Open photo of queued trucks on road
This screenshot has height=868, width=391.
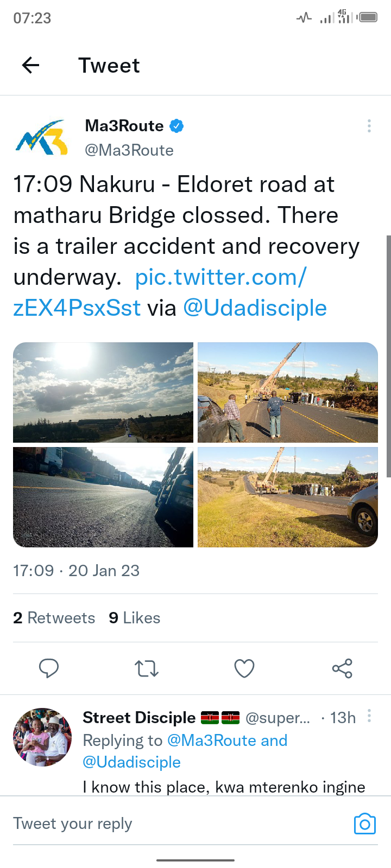(103, 497)
